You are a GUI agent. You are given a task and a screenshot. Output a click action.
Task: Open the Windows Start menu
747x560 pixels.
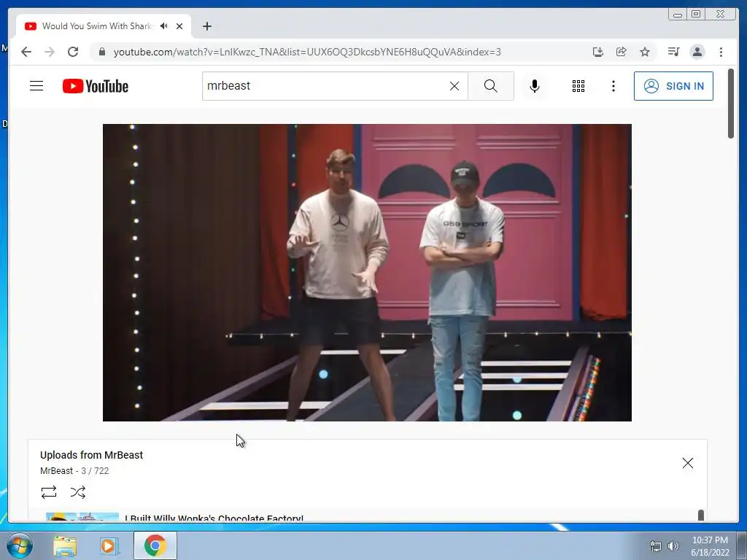coord(19,545)
